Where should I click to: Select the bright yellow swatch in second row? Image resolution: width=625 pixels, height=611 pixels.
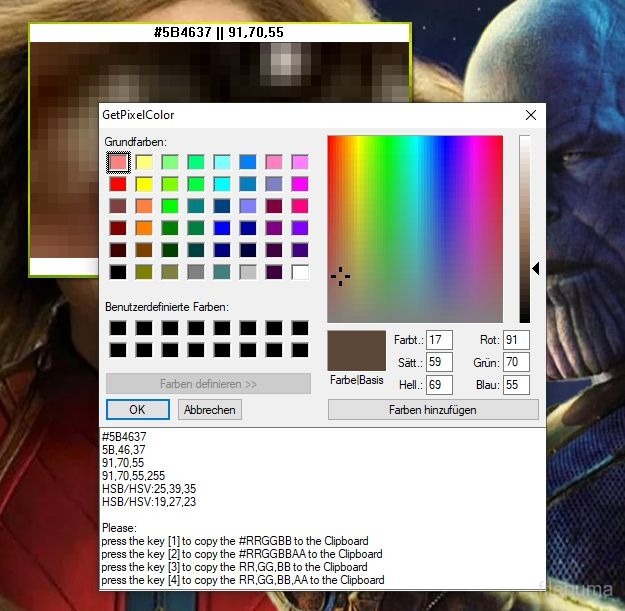coord(144,184)
